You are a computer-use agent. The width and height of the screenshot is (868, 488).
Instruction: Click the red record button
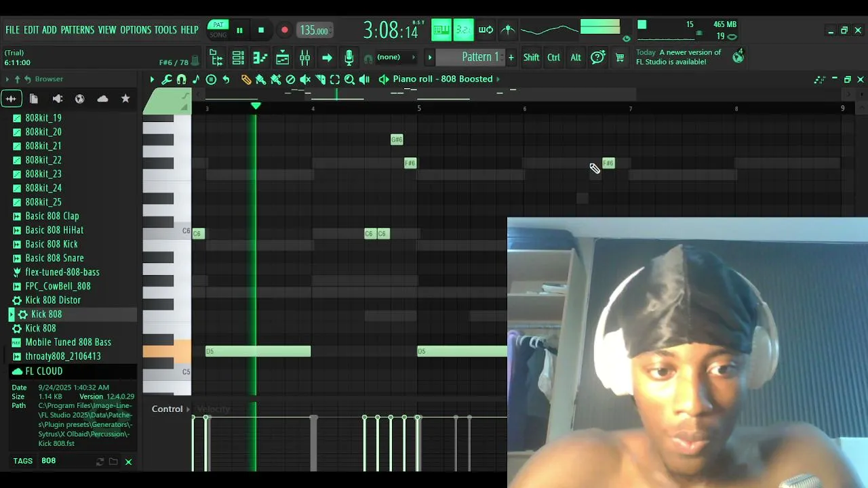285,30
